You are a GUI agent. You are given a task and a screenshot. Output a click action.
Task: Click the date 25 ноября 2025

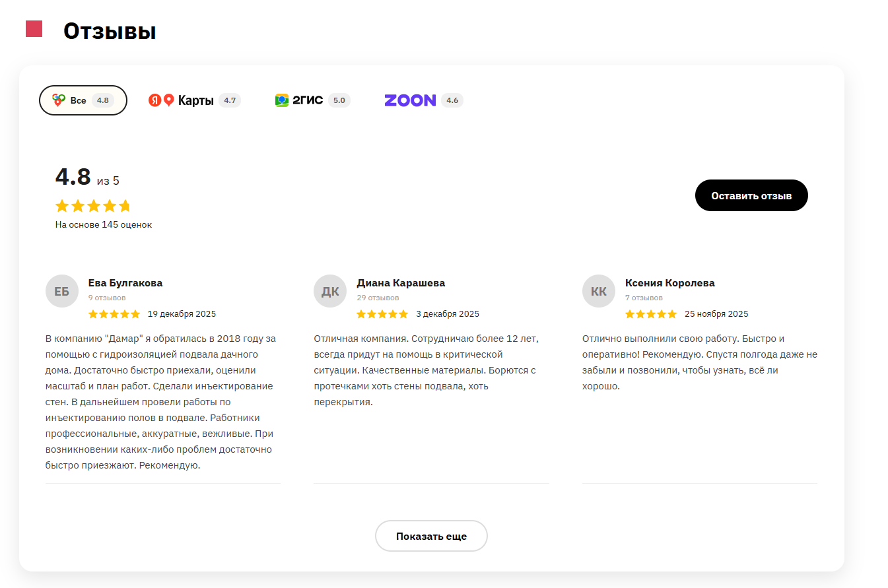716,314
